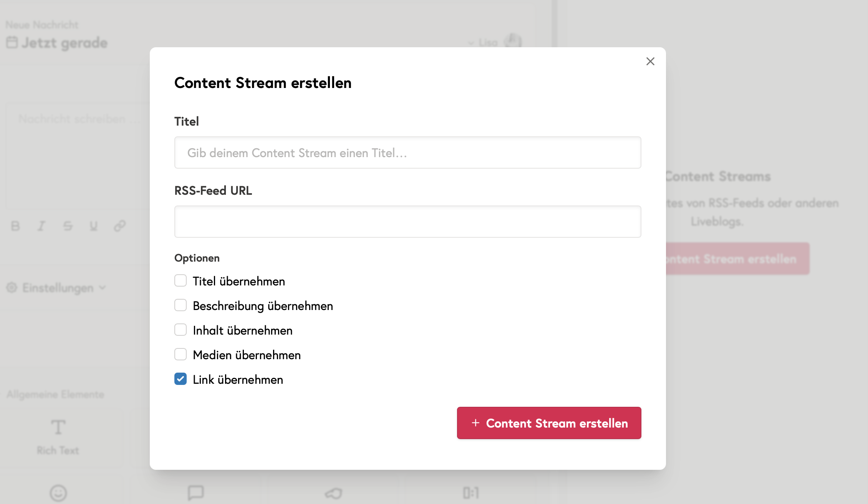Select the speech bubble element
Image resolution: width=868 pixels, height=504 pixels.
tap(197, 493)
